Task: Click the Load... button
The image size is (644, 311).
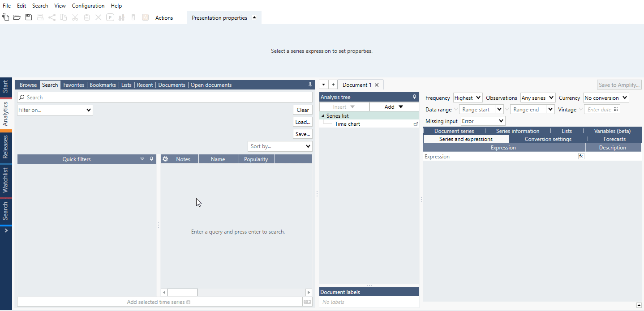Action: (x=303, y=122)
